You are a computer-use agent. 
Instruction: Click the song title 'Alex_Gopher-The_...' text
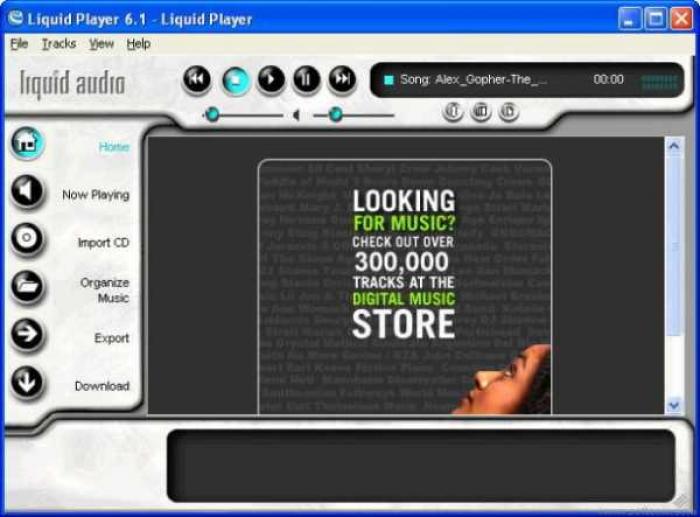tap(491, 80)
